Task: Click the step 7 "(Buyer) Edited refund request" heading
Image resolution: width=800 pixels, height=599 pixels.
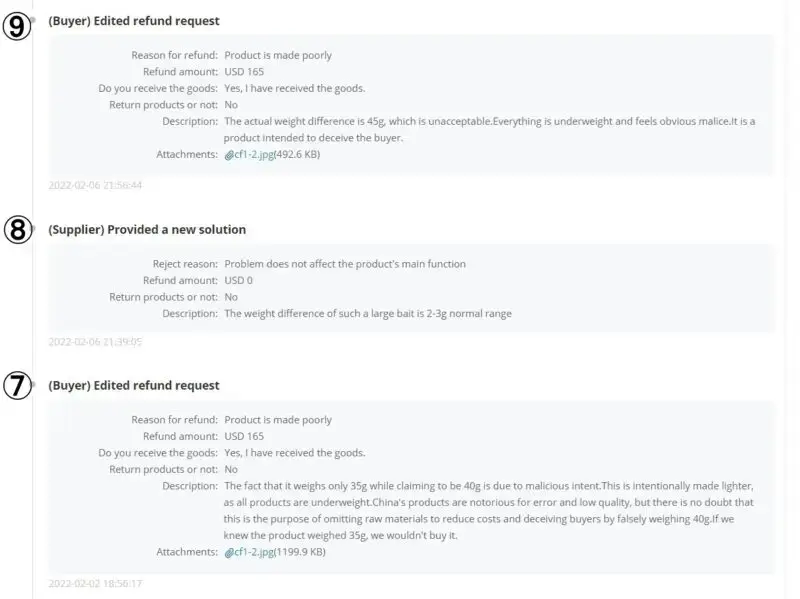Action: (x=134, y=386)
